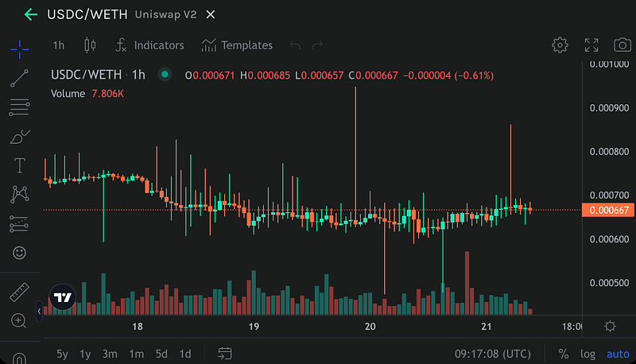This screenshot has width=636, height=364.
Task: Toggle the magnet mode icon
Action: (19, 358)
